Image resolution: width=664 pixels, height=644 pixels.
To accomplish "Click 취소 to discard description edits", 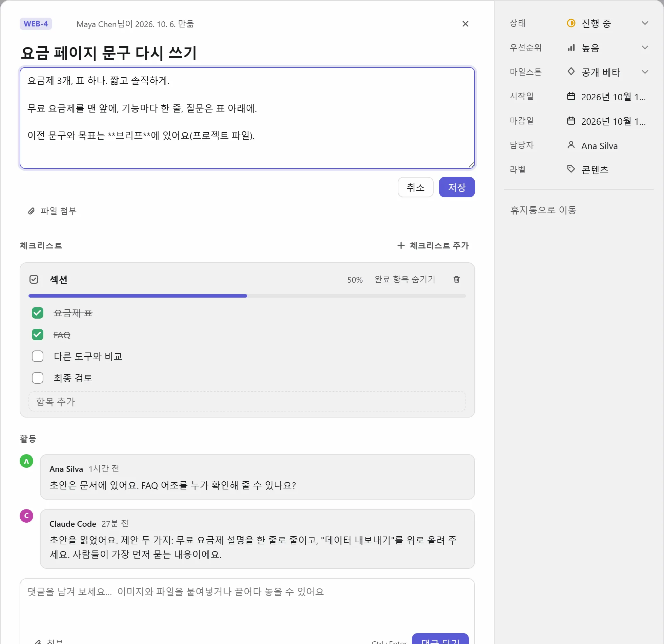I will click(415, 187).
